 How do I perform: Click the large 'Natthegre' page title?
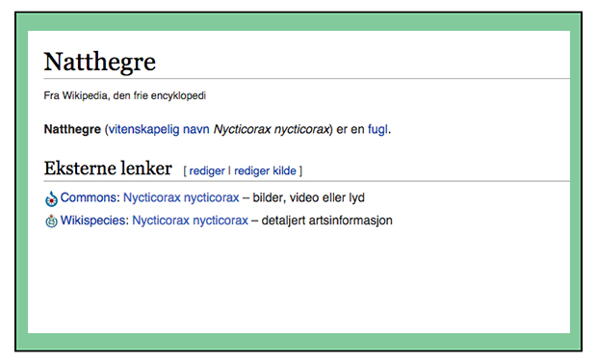(100, 62)
